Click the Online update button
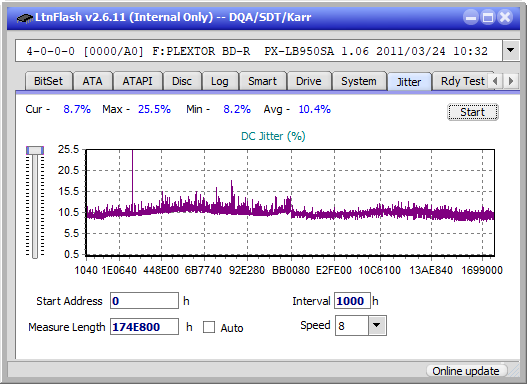527x384 pixels. coord(466,371)
